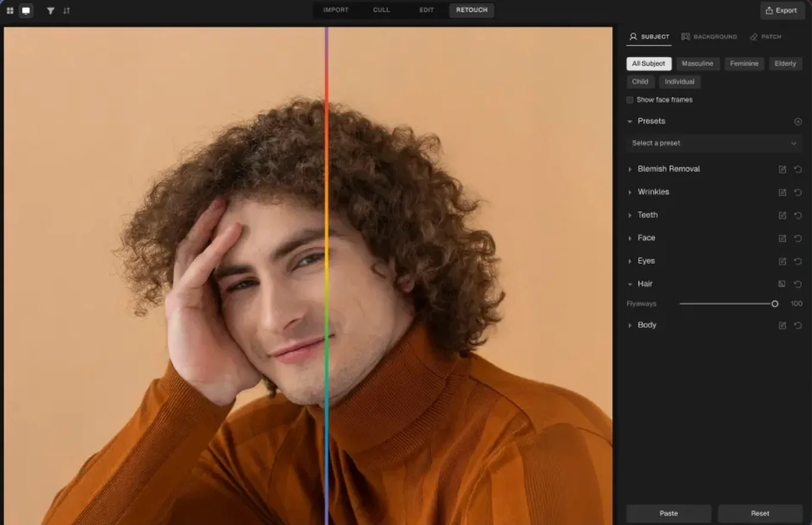Reset Wrinkles with the undo icon

tap(798, 192)
